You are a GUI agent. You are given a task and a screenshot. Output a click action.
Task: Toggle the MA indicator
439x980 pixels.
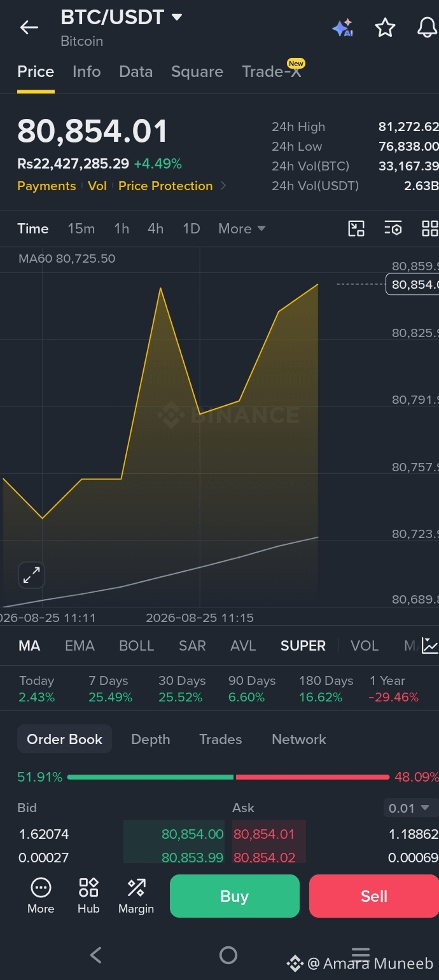tap(29, 646)
